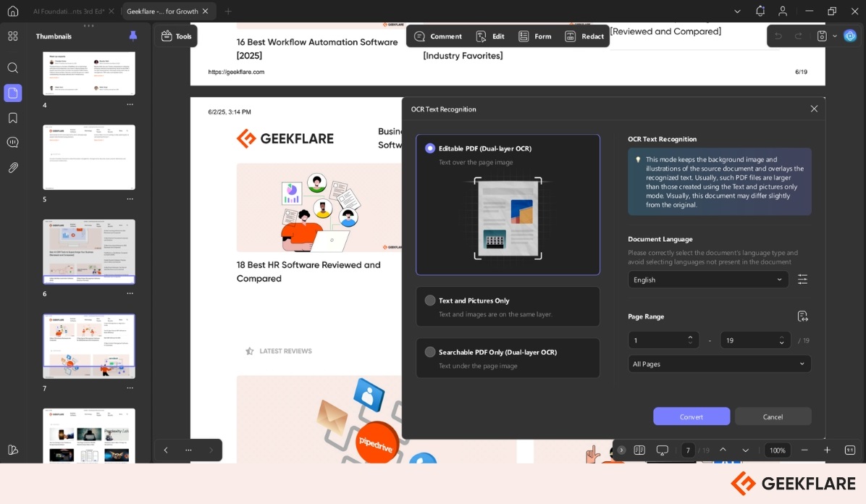Open the tab list chevron in title bar

[x=737, y=11]
